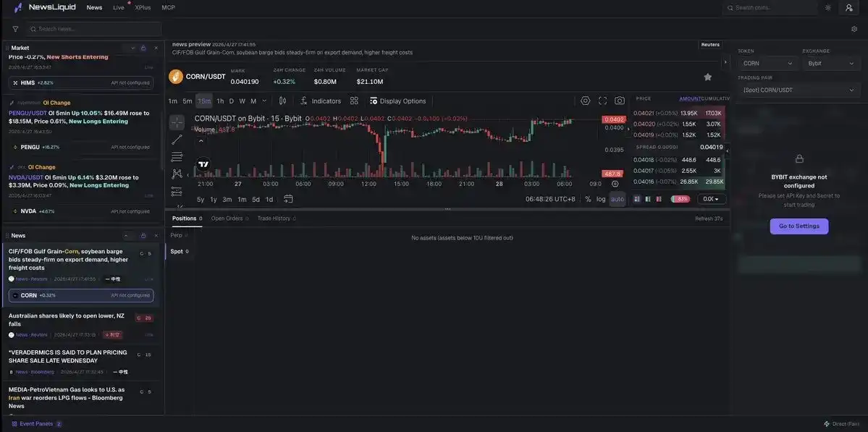Click the TradingView logo on the chart
This screenshot has width=868, height=432.
click(203, 164)
